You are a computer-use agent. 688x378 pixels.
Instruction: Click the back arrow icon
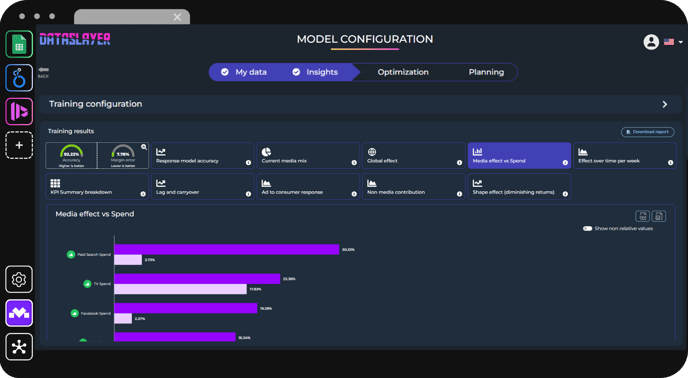(x=43, y=69)
